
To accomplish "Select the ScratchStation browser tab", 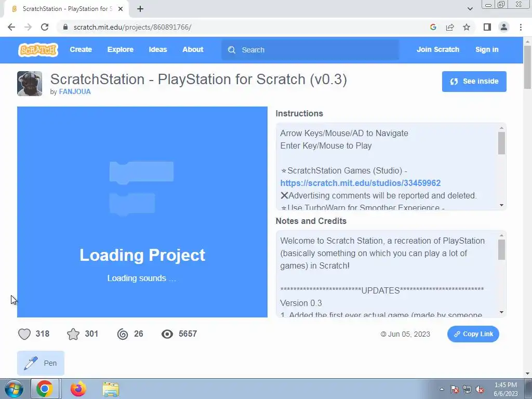I will coord(66,9).
